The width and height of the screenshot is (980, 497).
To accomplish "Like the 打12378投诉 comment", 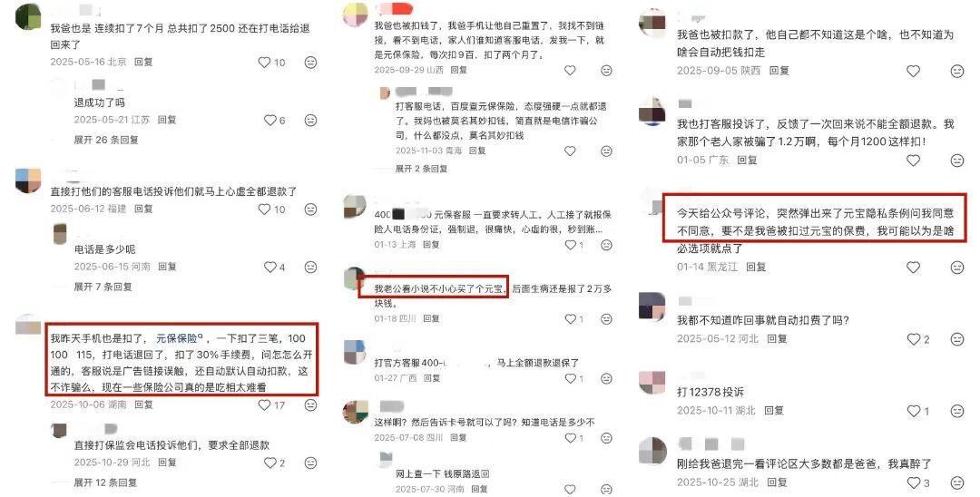I will coord(913,411).
